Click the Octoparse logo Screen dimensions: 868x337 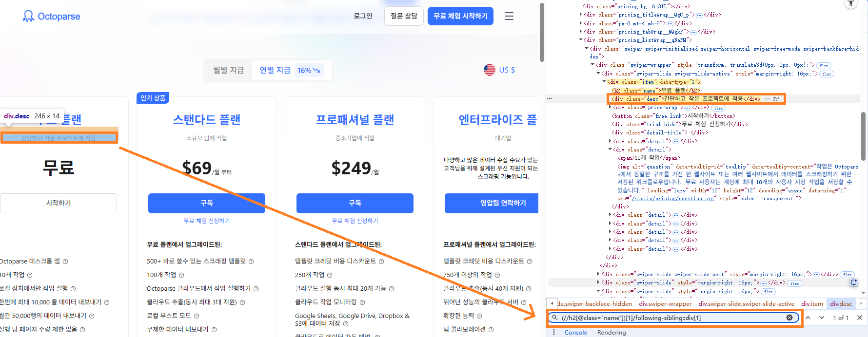pos(51,17)
